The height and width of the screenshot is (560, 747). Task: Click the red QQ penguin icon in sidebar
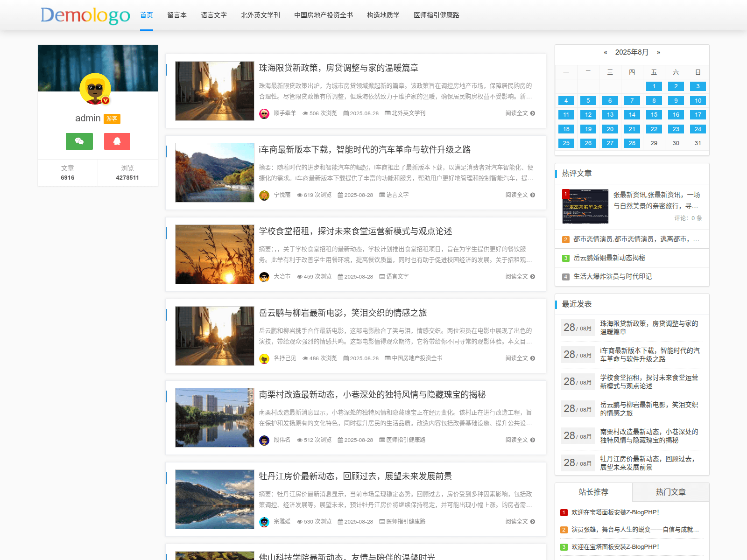117,141
